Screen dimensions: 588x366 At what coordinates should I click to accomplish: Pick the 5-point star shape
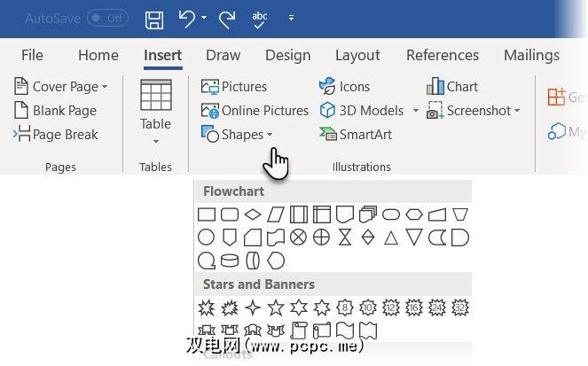pyautogui.click(x=276, y=308)
